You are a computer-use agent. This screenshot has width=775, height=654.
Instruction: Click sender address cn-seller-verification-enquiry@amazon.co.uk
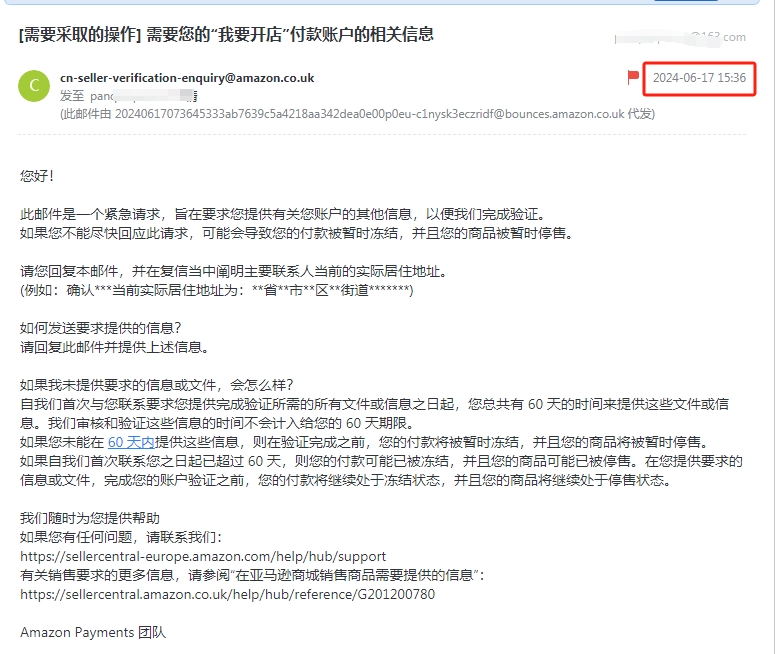click(187, 78)
